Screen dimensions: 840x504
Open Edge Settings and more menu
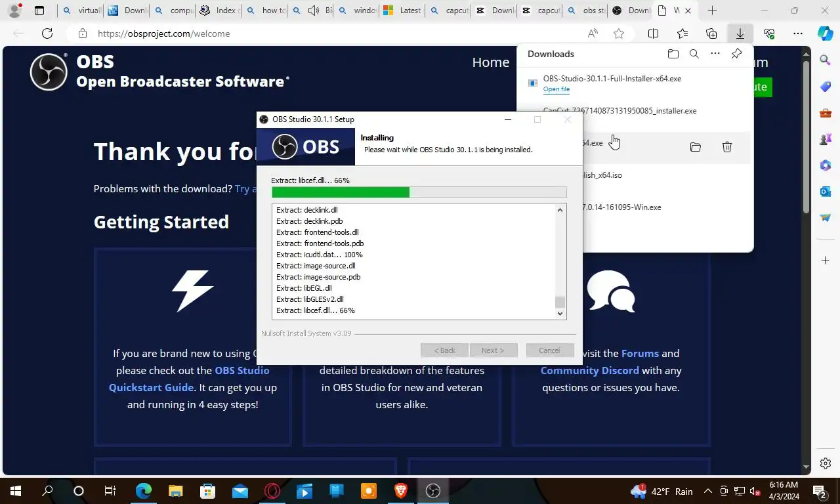click(x=798, y=33)
